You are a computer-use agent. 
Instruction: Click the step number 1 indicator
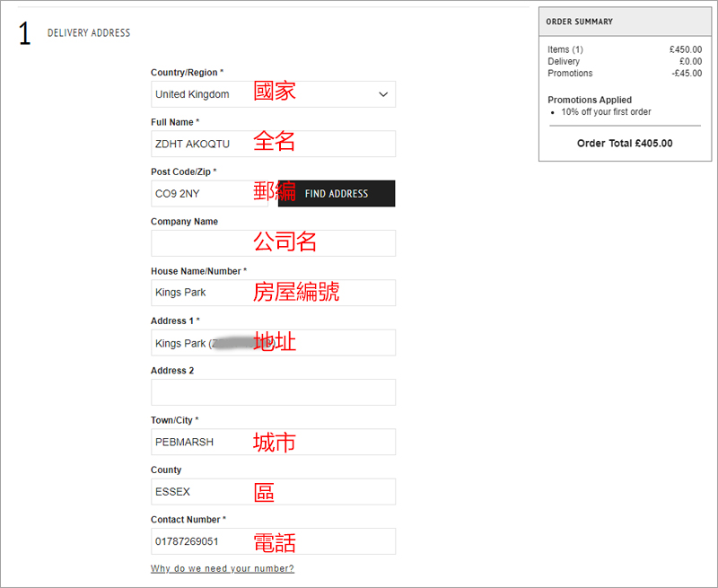click(x=25, y=34)
